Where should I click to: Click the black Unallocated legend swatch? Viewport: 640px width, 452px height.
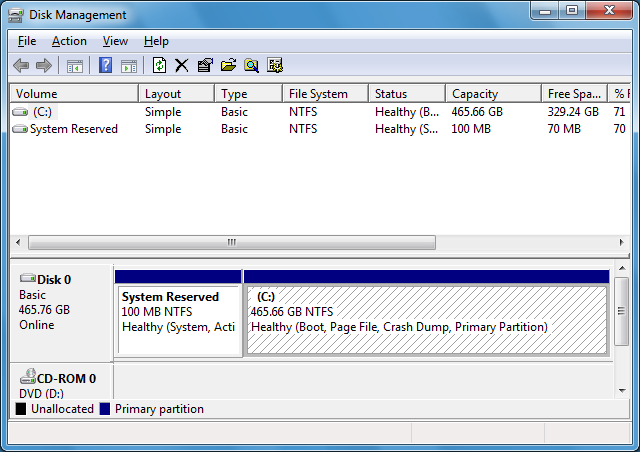pos(21,409)
